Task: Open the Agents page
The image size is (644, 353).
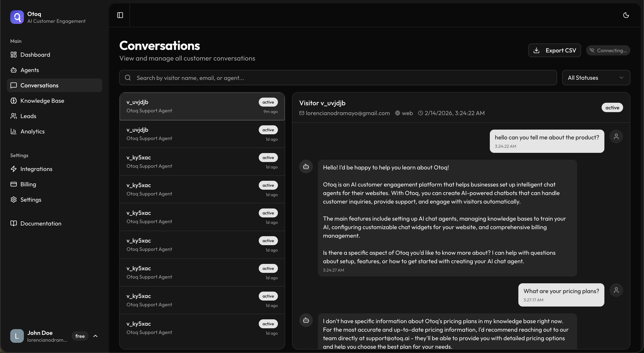Action: (30, 70)
